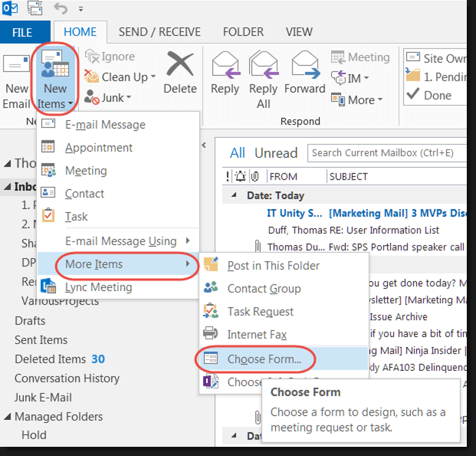476x456 pixels.
Task: Select Meeting in New Items menu
Action: 118,170
